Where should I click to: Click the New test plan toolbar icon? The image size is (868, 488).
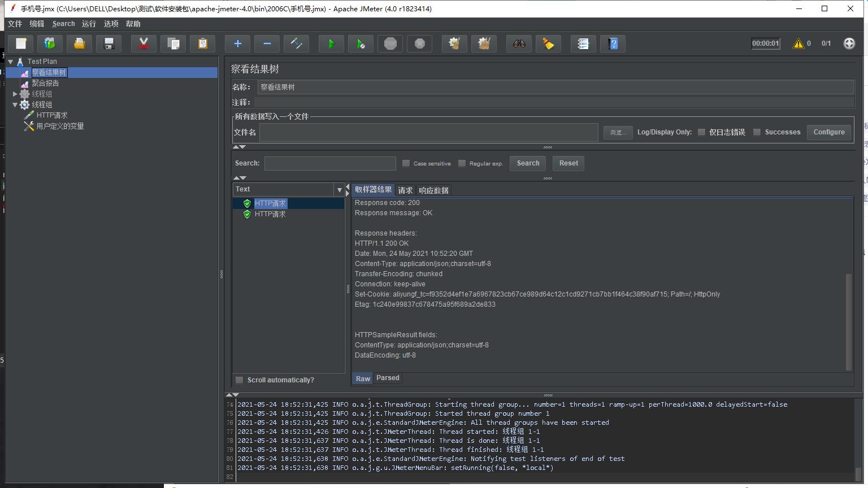[x=21, y=43]
